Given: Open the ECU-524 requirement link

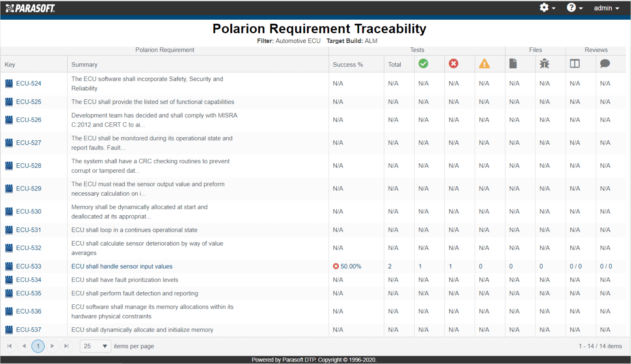Looking at the screenshot, I should point(28,83).
